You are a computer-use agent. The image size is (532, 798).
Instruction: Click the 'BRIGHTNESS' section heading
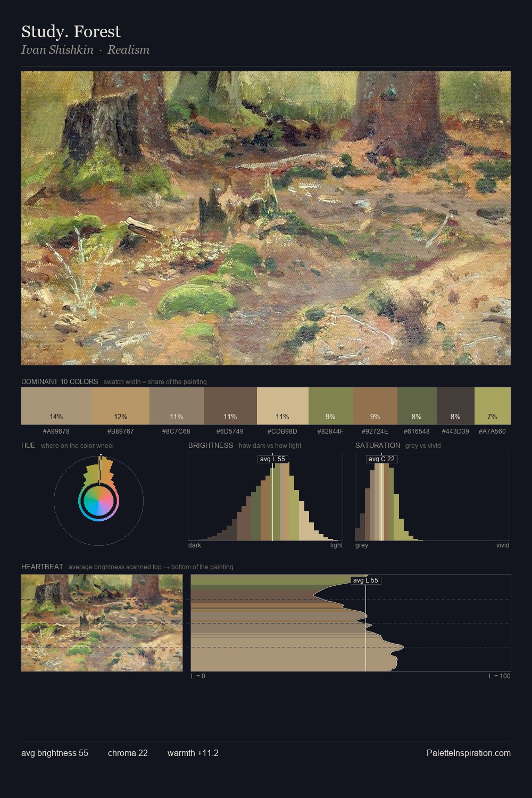pos(211,445)
